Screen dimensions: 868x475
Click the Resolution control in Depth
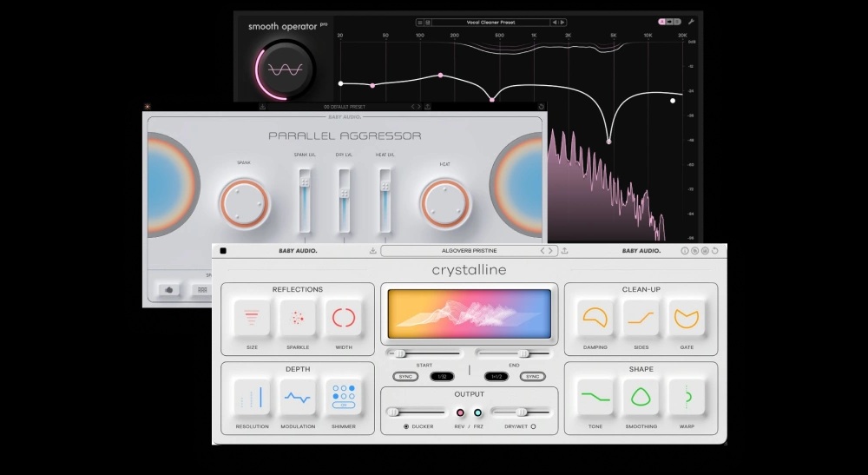pyautogui.click(x=252, y=397)
